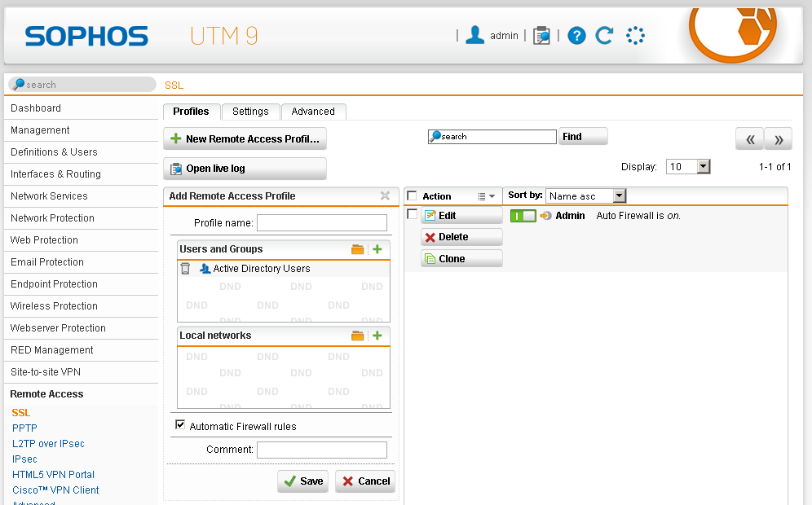
Task: Collapse Remote Access menu
Action: click(x=81, y=394)
